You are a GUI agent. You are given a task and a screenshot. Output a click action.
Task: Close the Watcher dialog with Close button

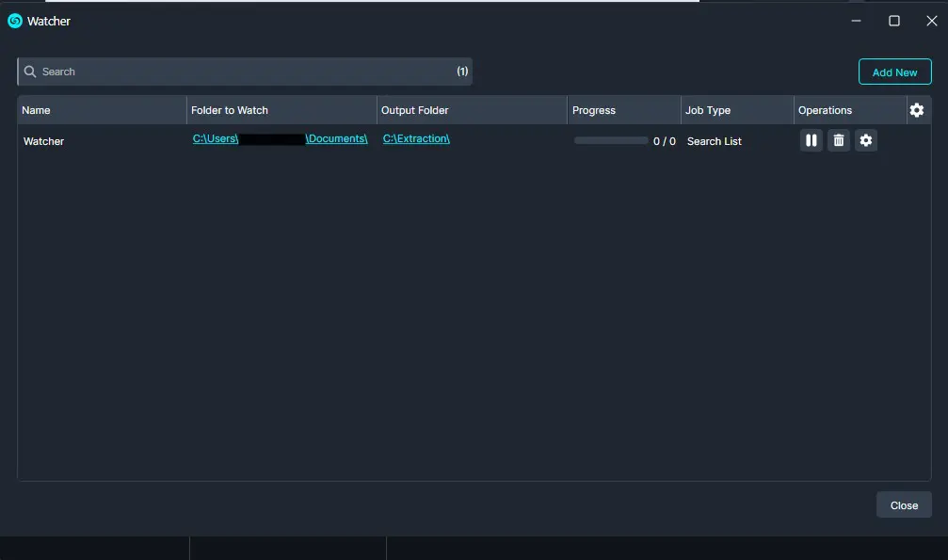coord(904,505)
